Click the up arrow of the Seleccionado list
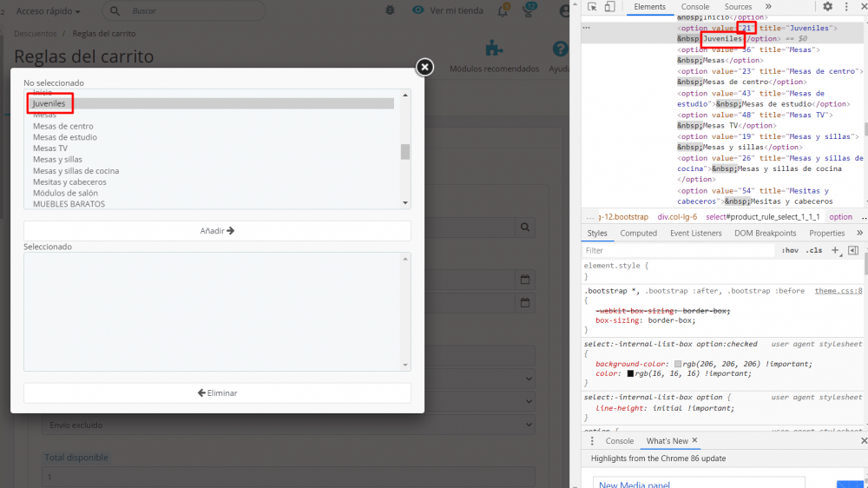Viewport: 868px width, 488px height. click(405, 259)
